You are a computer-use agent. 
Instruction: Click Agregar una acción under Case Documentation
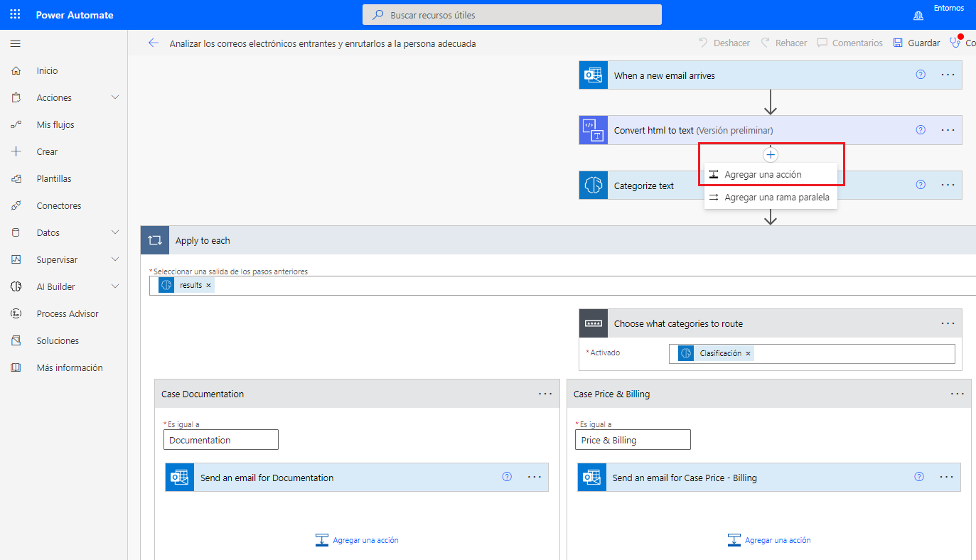coord(357,540)
